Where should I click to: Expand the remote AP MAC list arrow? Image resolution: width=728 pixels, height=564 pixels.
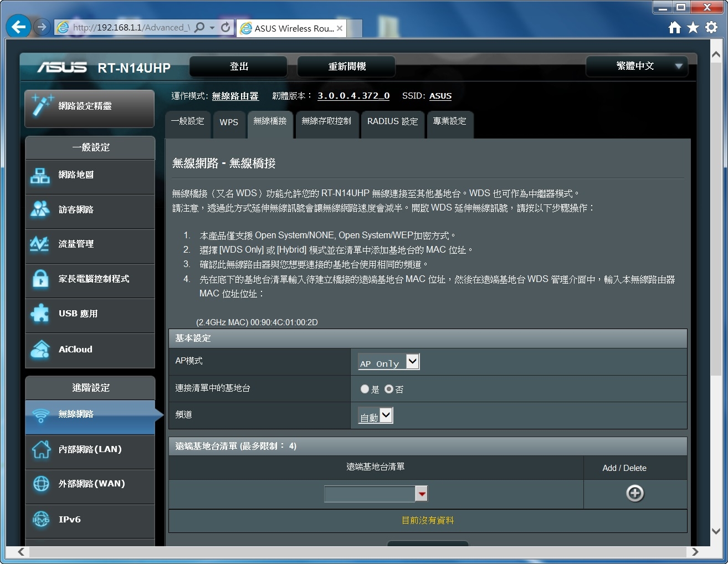coord(422,494)
